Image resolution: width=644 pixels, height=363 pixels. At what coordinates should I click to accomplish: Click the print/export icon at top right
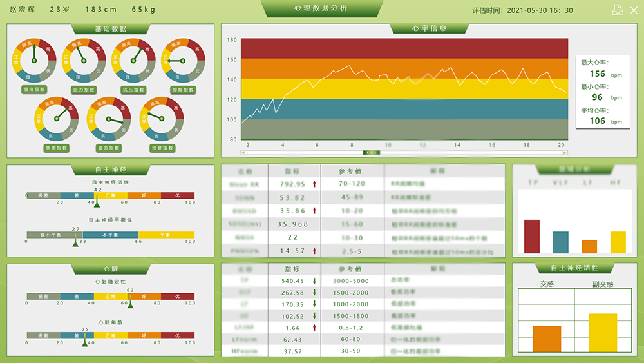click(616, 9)
